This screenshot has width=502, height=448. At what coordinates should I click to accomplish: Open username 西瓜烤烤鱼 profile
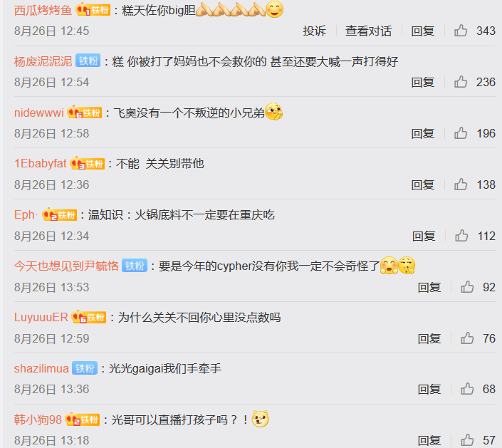(43, 10)
